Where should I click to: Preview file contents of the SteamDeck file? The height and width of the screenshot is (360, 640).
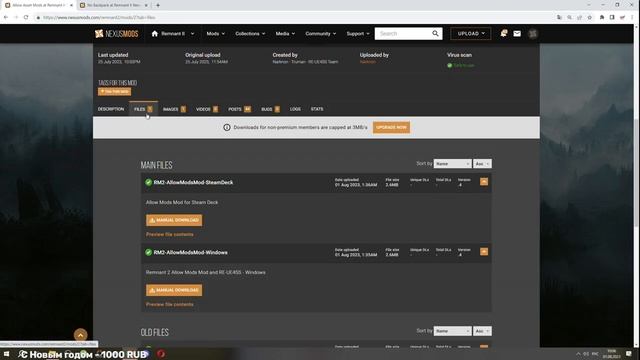click(x=169, y=235)
